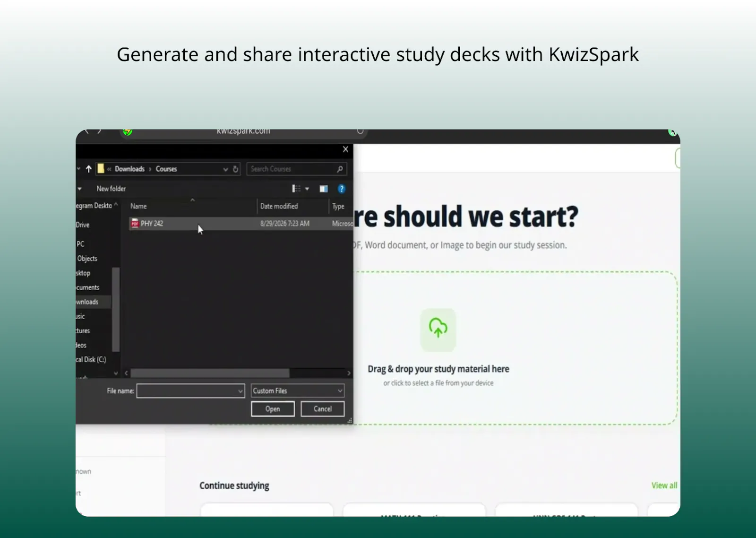756x538 pixels.
Task: Select Music in the navigation pane
Action: 80,316
